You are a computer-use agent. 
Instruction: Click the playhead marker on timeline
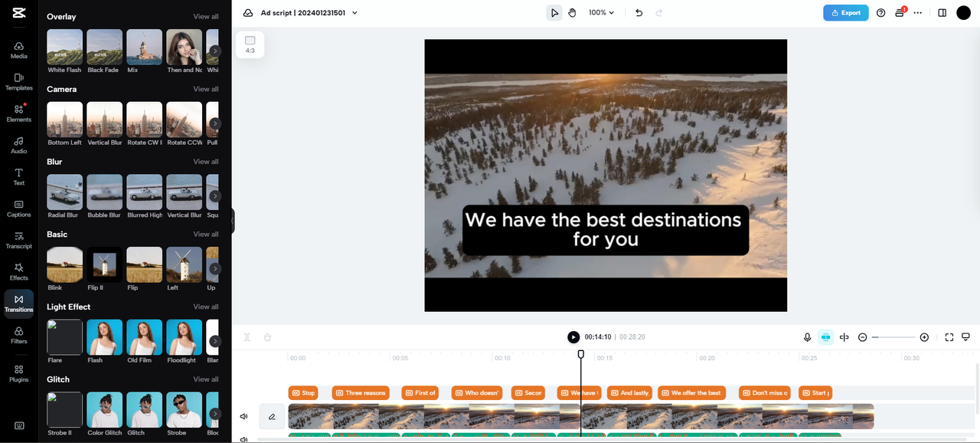581,354
